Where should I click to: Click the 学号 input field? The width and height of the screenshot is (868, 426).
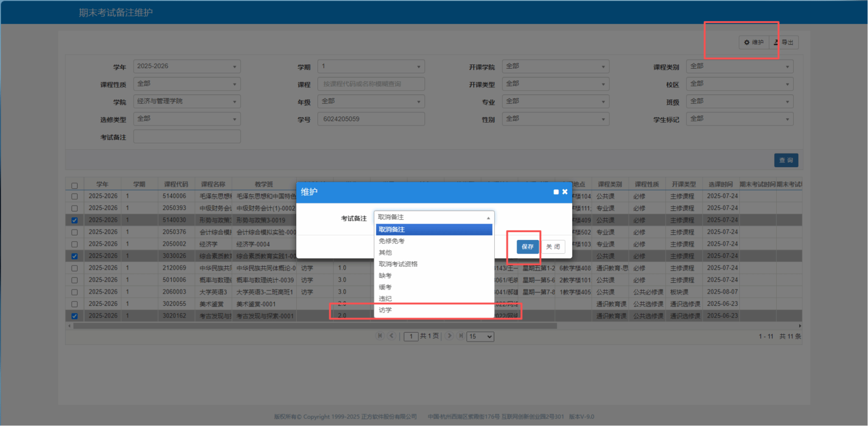371,119
